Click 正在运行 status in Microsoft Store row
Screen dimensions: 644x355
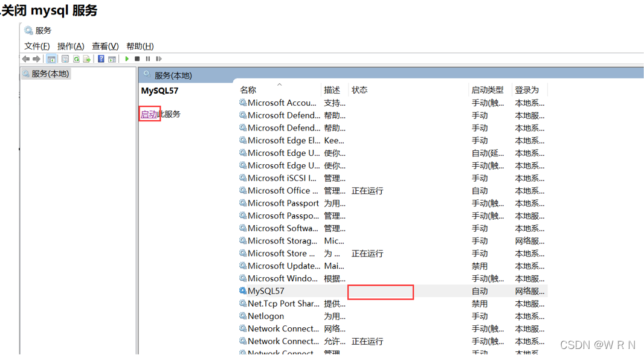[x=367, y=254]
